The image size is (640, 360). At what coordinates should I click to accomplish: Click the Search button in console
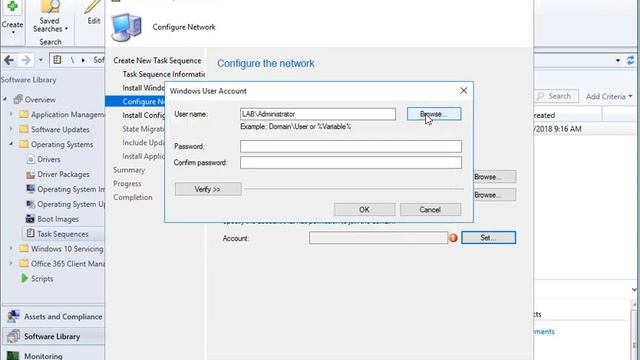tap(556, 96)
